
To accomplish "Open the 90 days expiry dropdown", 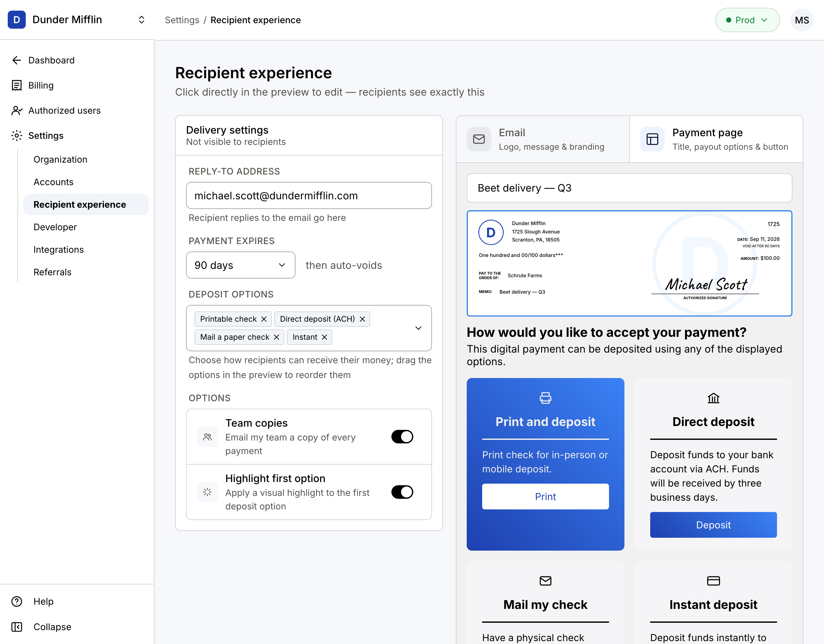I will pyautogui.click(x=241, y=265).
